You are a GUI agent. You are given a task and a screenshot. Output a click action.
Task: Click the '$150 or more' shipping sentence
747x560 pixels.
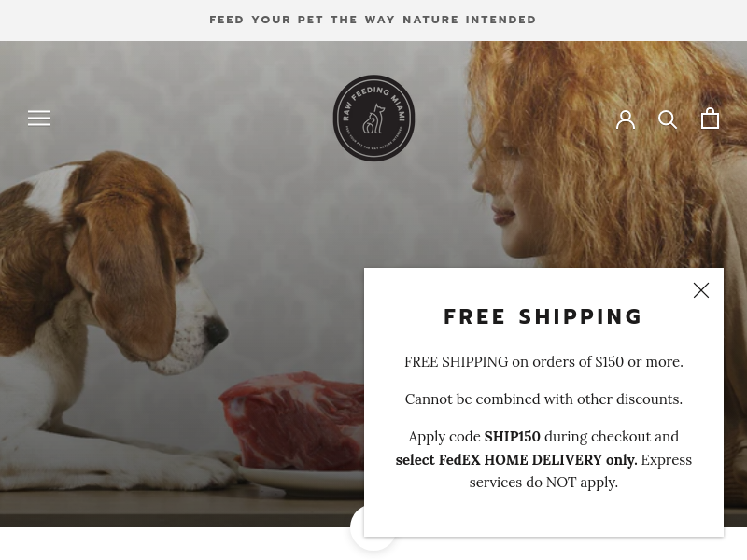pos(543,362)
